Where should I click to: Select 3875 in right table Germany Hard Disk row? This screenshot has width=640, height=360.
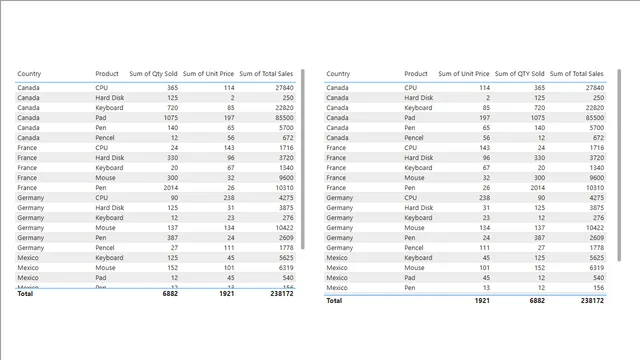point(596,208)
